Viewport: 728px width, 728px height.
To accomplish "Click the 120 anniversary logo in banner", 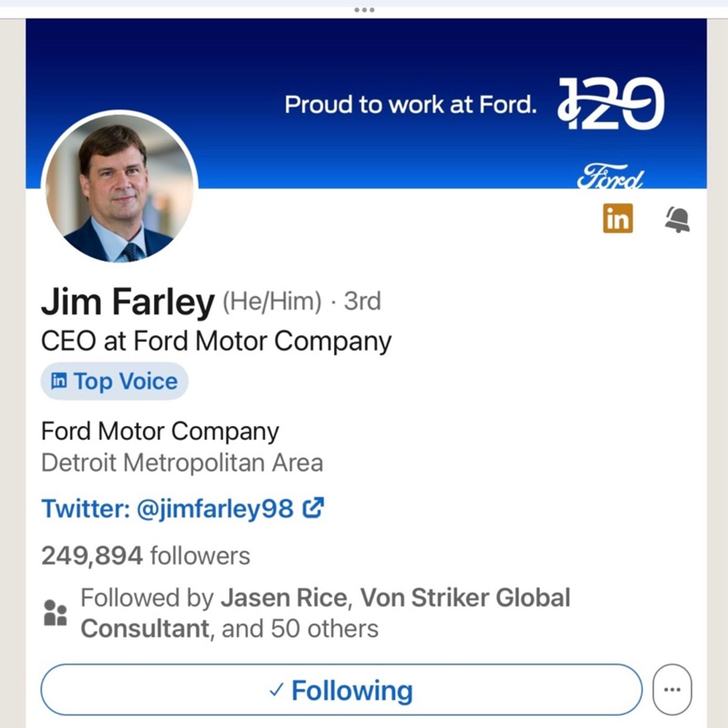I will click(x=612, y=103).
